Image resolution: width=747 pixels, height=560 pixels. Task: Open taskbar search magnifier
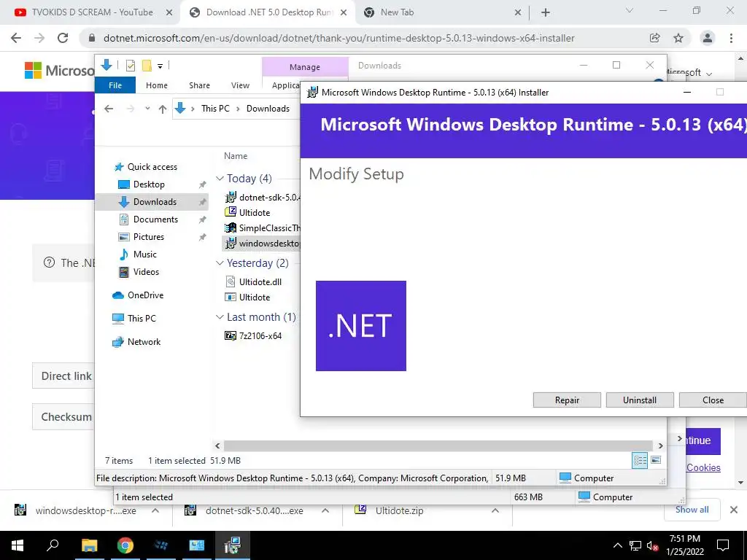coord(53,545)
